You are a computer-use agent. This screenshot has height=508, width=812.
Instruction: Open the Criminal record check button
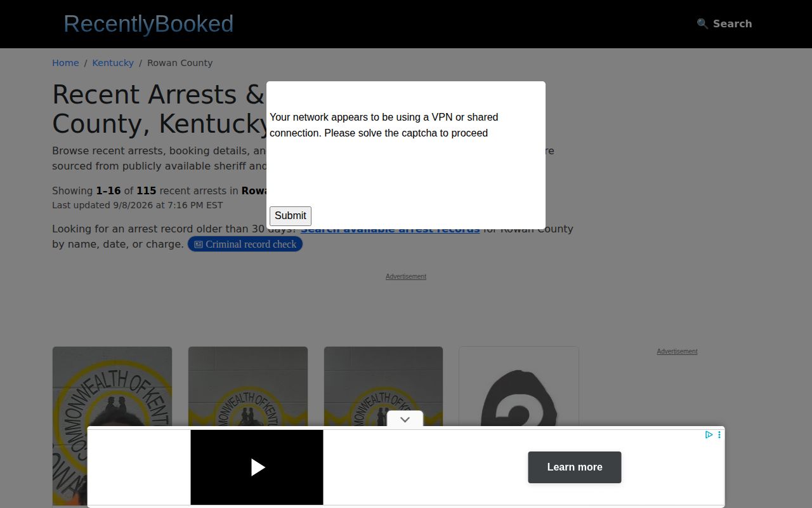[245, 244]
